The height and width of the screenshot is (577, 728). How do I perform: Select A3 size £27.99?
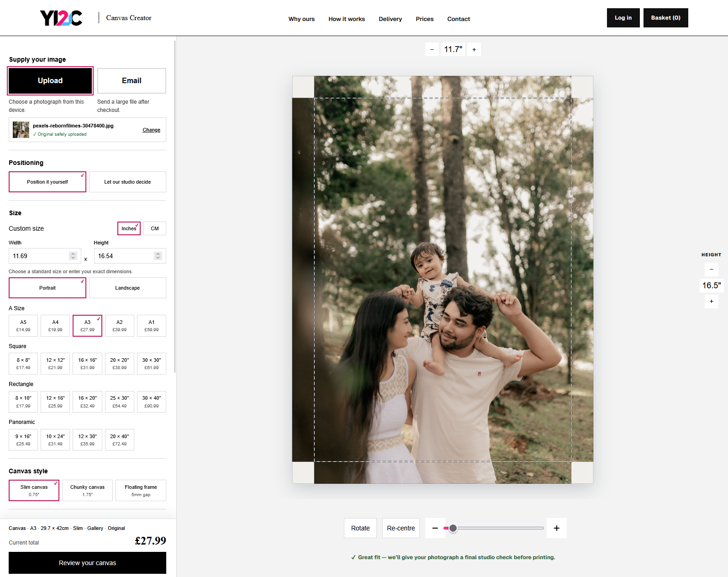(87, 326)
